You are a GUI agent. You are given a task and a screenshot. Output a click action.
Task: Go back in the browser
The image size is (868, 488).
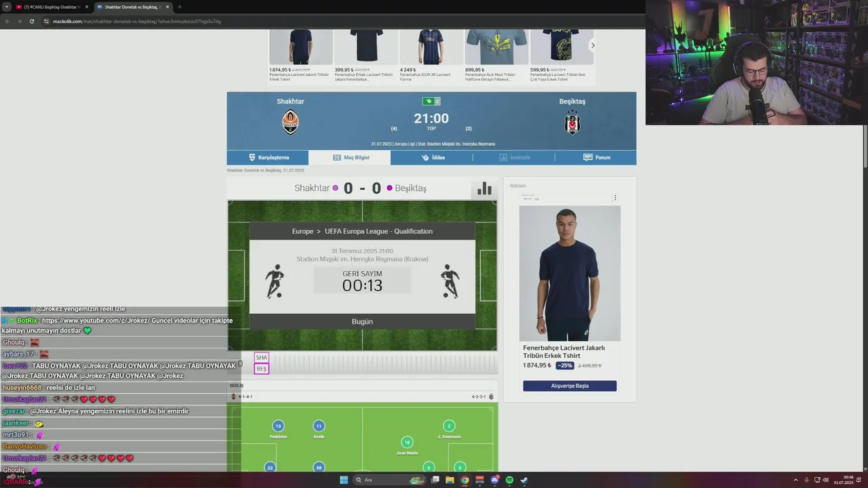(7, 21)
